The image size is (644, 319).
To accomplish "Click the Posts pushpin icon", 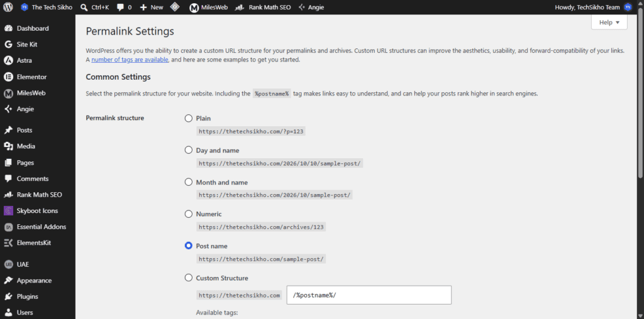I will point(8,130).
